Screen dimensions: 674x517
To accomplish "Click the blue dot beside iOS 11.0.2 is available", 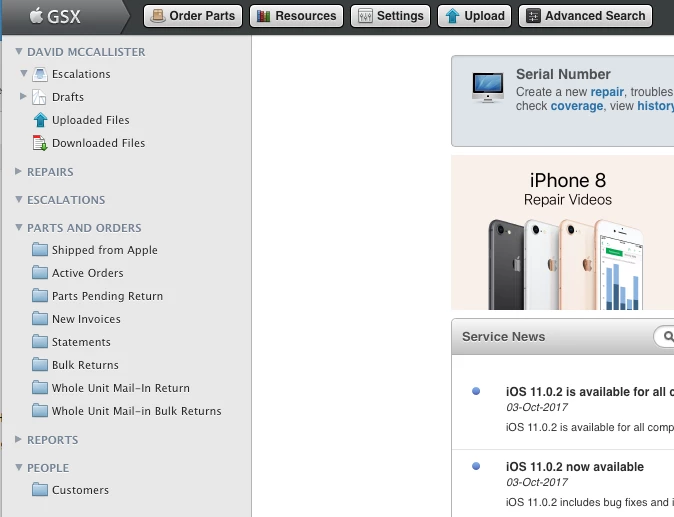I will click(476, 391).
